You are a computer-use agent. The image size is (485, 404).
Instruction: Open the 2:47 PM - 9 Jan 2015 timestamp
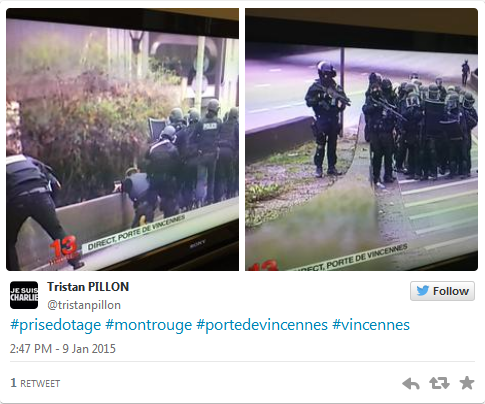pyautogui.click(x=63, y=349)
